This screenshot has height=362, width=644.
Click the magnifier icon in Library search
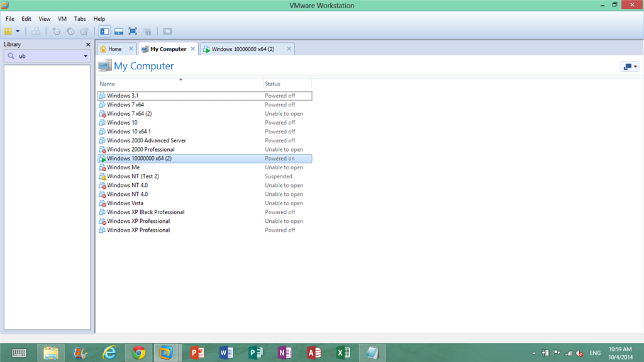(11, 56)
